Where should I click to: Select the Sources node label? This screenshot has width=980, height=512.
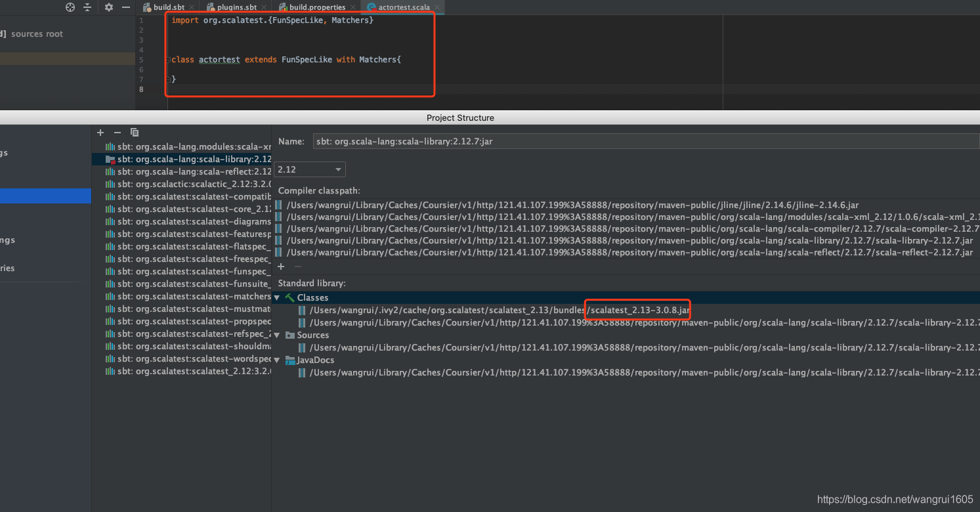(313, 335)
